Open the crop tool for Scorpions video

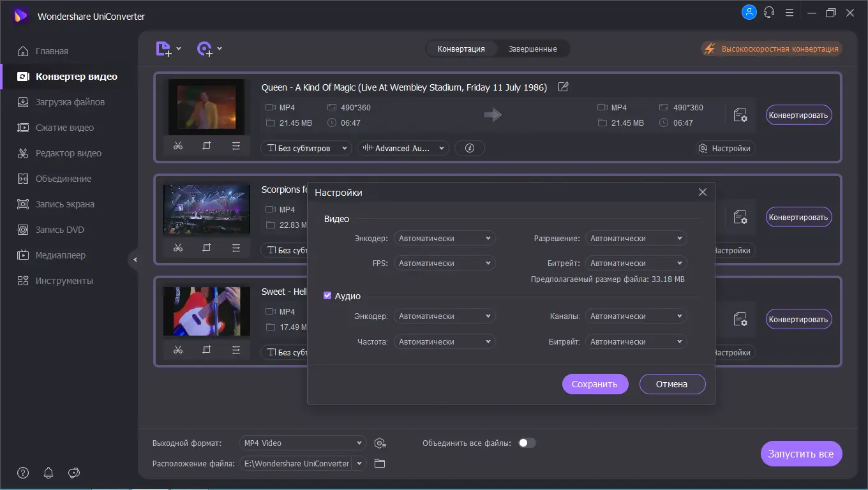coord(207,248)
